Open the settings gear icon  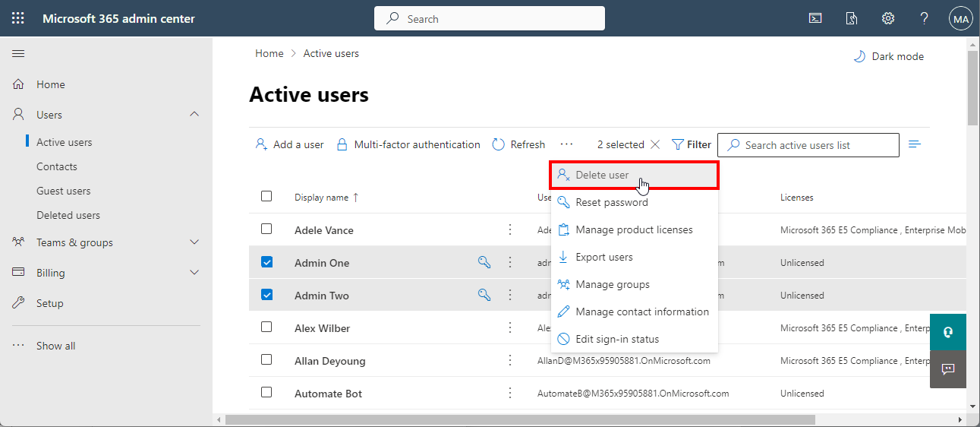coord(887,18)
